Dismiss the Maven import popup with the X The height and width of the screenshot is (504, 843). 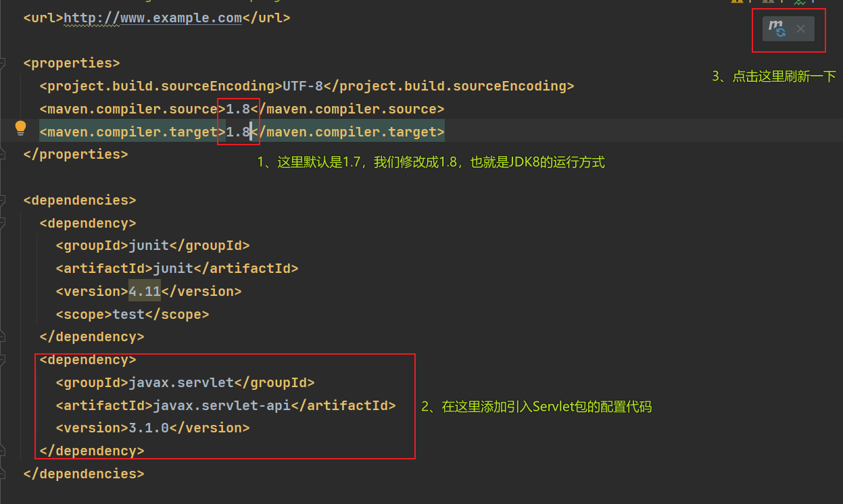800,29
